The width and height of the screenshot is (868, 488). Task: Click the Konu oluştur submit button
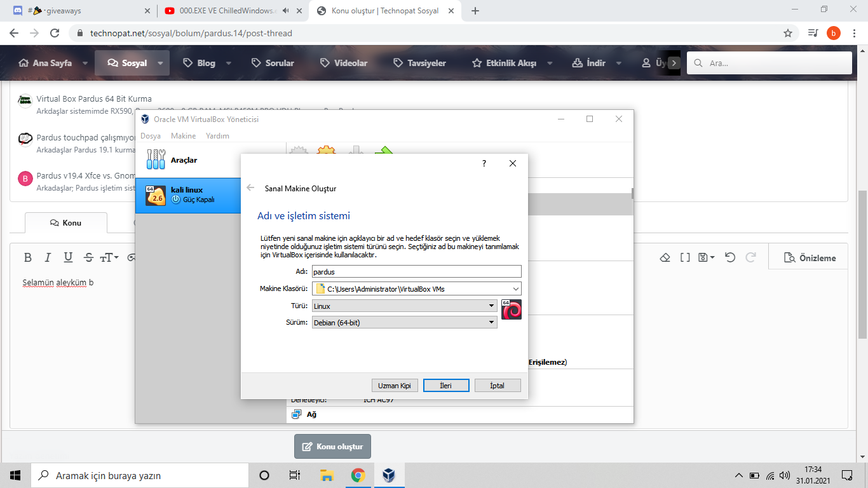click(x=332, y=446)
